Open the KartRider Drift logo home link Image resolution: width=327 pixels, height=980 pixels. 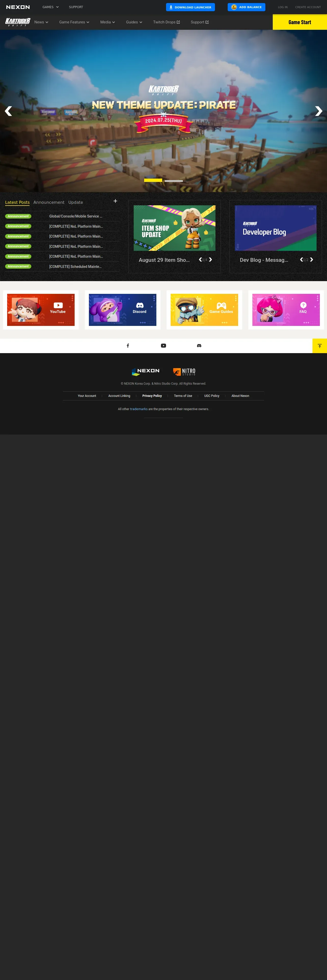coord(18,22)
